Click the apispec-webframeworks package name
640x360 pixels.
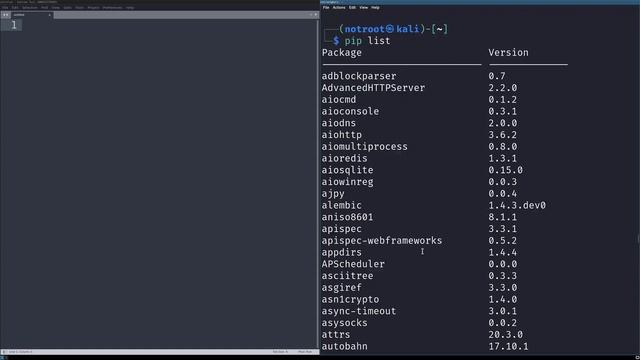tap(382, 241)
